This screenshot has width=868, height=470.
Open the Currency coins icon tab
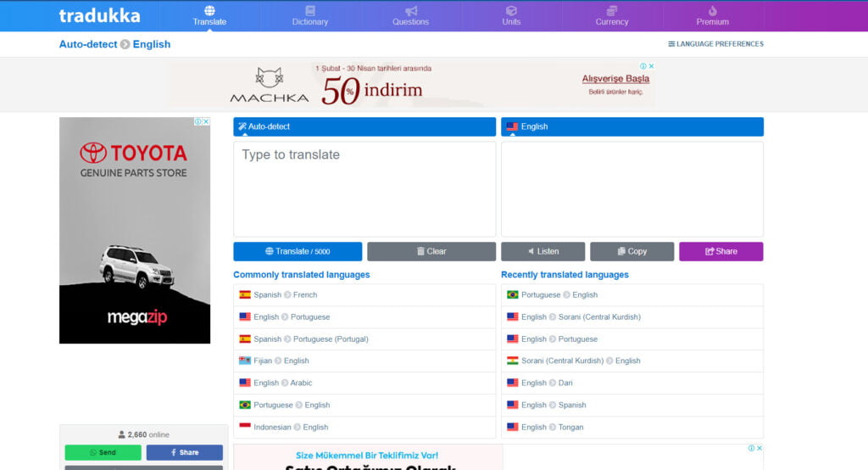(x=611, y=15)
